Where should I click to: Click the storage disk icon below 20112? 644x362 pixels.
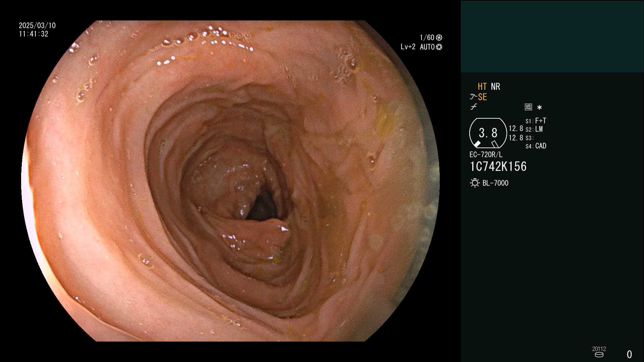(x=599, y=355)
